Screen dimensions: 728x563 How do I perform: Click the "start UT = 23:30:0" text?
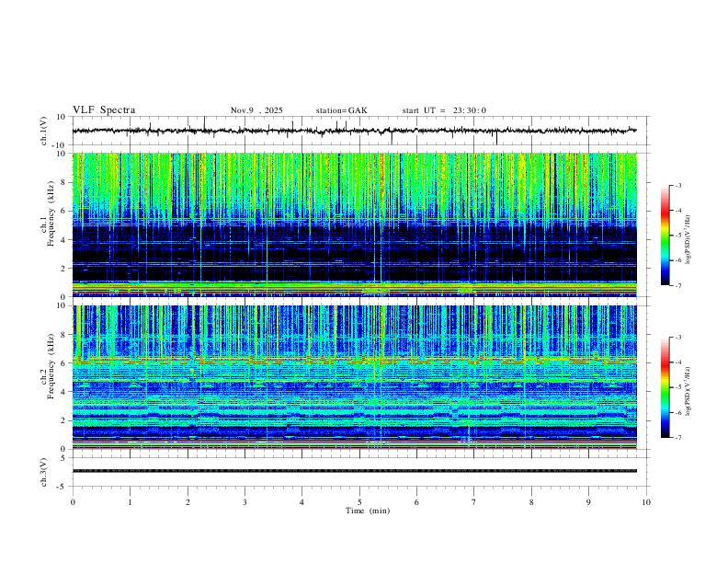pyautogui.click(x=444, y=110)
